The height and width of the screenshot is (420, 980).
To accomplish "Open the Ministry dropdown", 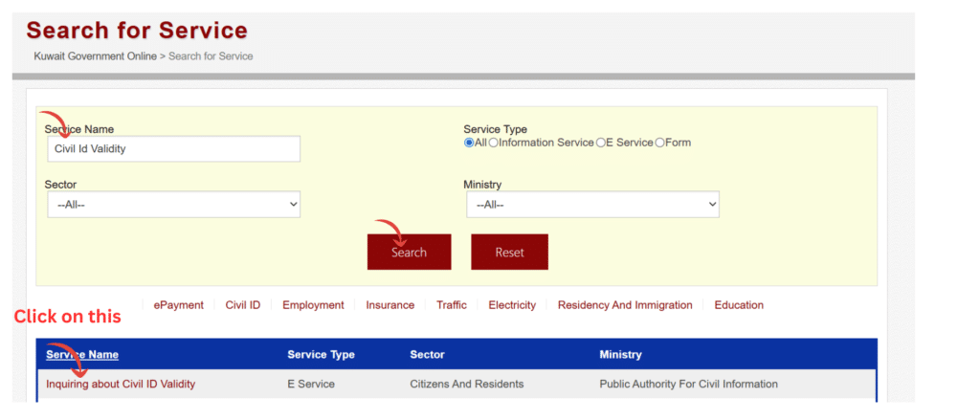I will click(x=592, y=205).
